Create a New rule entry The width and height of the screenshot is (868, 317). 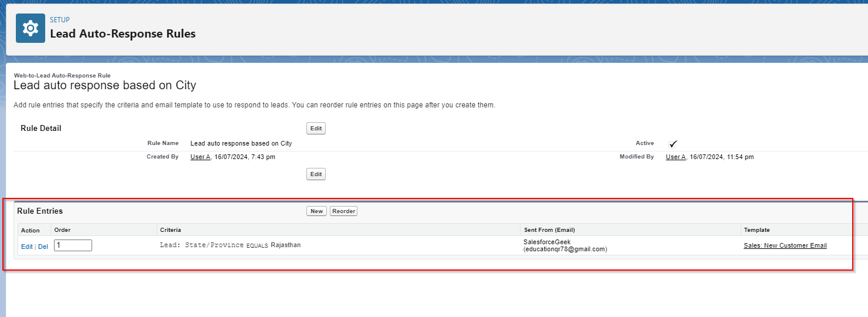coord(316,211)
